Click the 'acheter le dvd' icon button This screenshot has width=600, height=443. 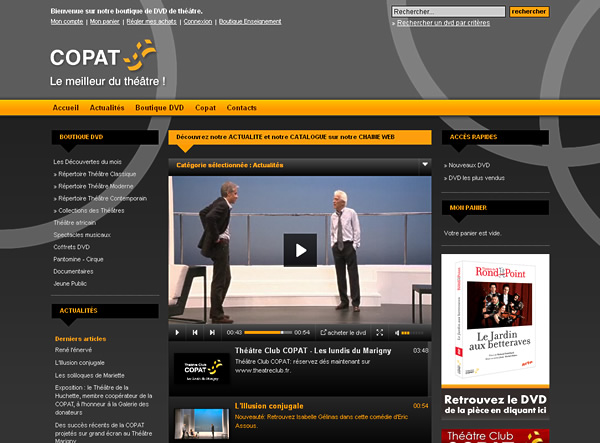tap(343, 332)
